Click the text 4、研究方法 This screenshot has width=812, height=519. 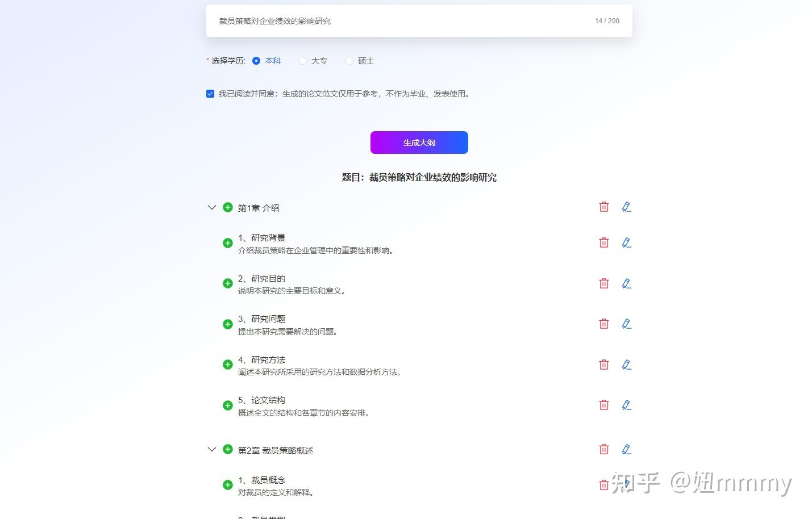[261, 359]
